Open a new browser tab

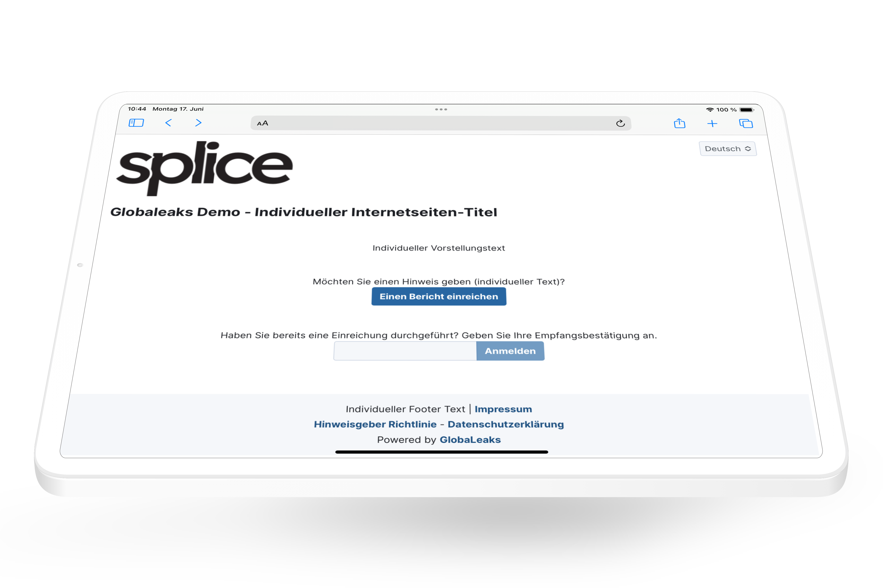(713, 123)
